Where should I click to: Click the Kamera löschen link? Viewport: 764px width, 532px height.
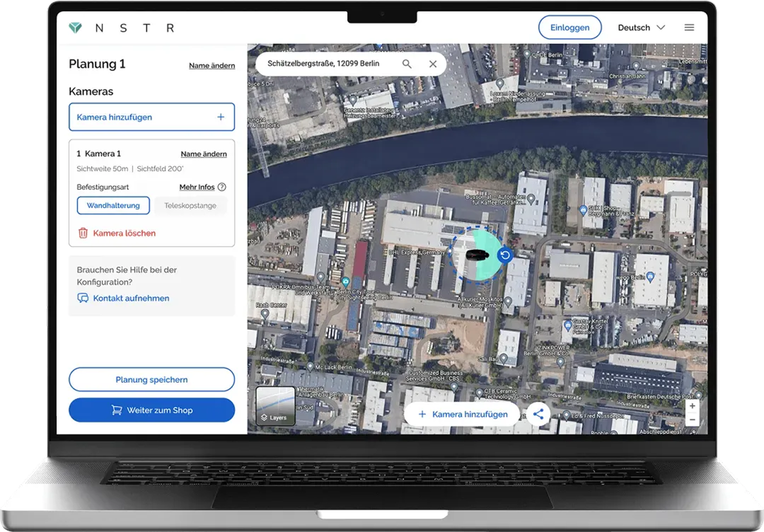pos(124,233)
